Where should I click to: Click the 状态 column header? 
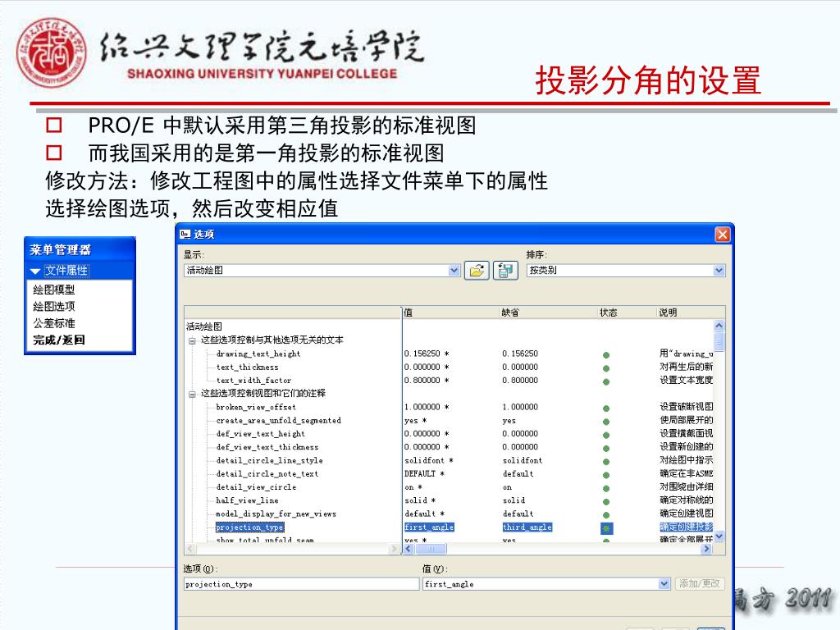pos(627,313)
